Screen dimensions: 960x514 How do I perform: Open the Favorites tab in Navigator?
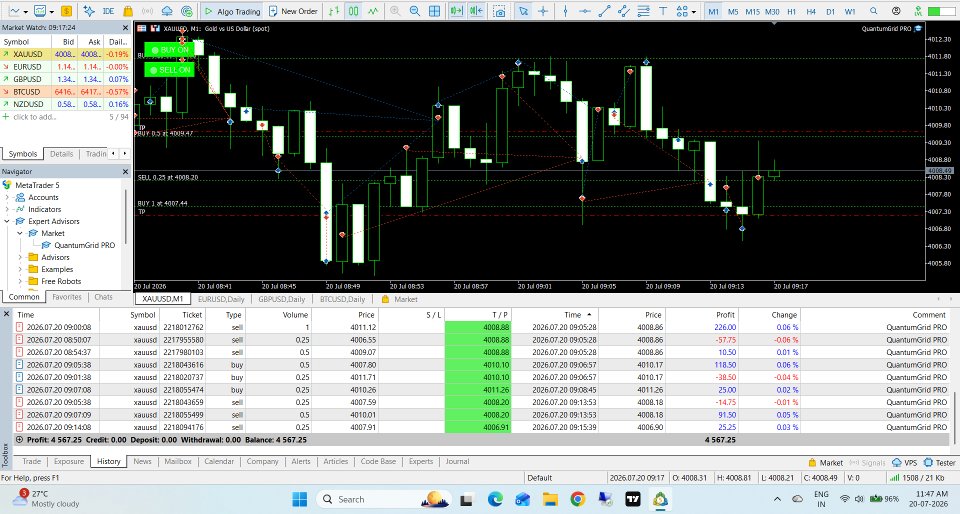point(67,297)
